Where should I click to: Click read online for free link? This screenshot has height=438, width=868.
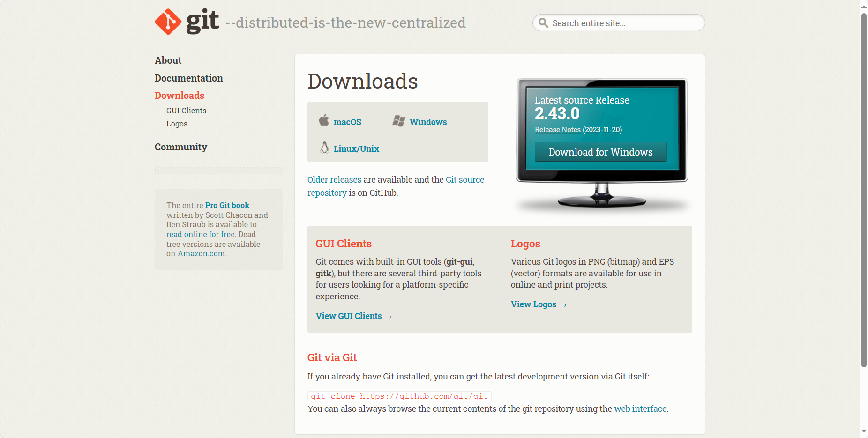201,234
